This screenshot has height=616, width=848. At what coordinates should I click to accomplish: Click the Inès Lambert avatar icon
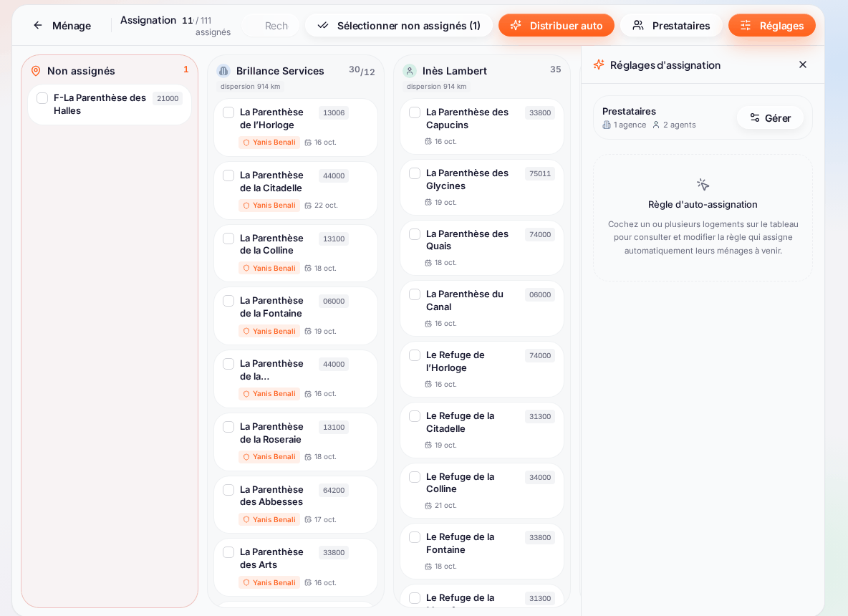[410, 71]
